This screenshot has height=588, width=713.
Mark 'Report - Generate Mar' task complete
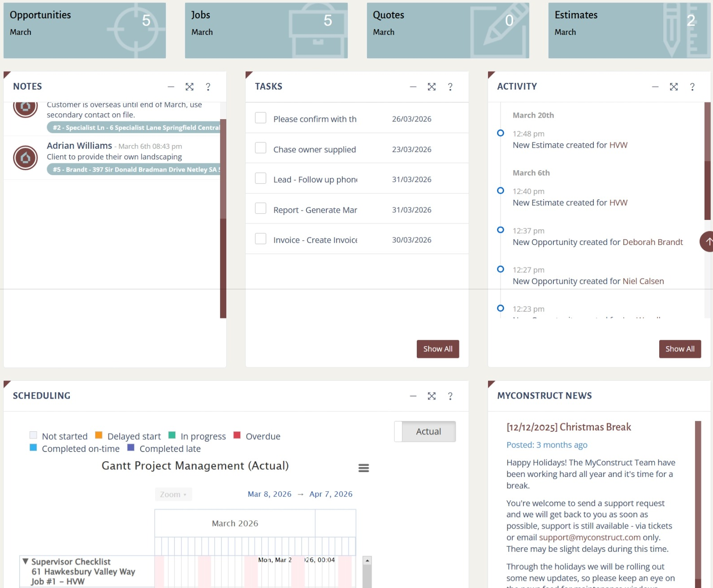[260, 209]
